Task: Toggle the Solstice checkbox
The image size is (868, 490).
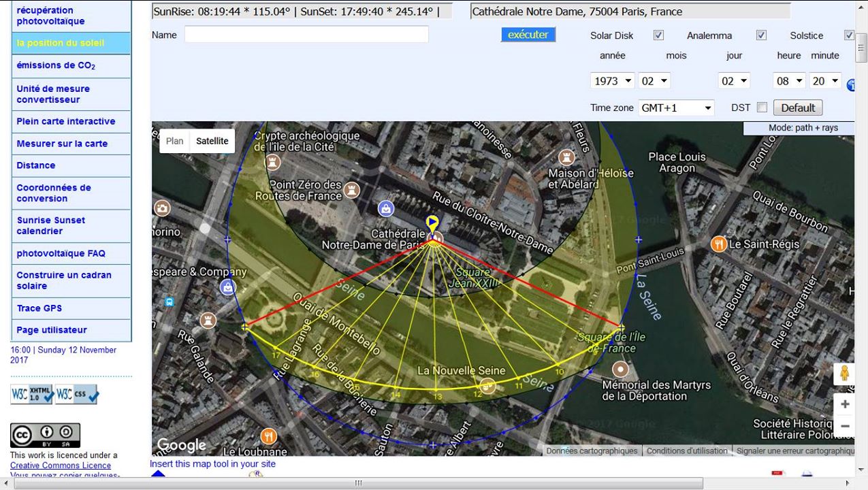Action: (849, 35)
